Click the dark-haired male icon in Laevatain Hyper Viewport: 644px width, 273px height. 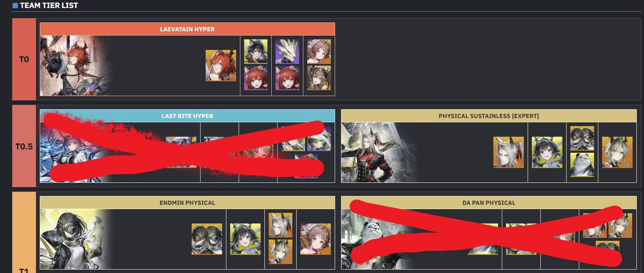coord(256,52)
